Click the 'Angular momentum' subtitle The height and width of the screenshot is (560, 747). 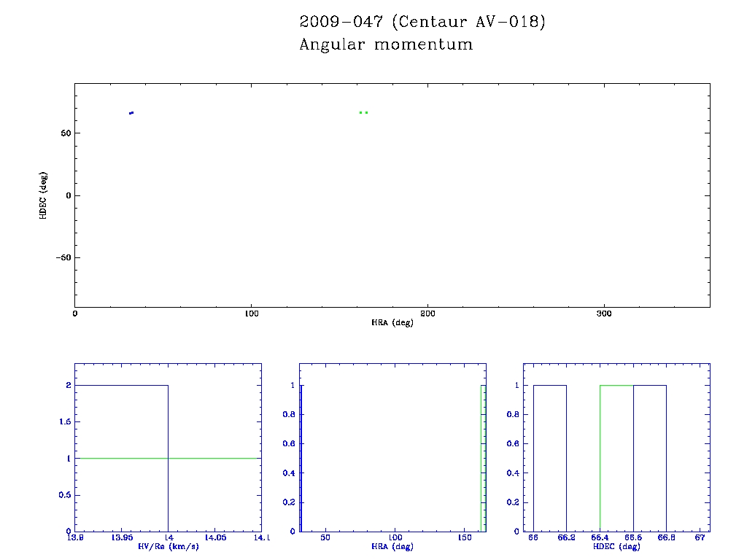coord(386,44)
